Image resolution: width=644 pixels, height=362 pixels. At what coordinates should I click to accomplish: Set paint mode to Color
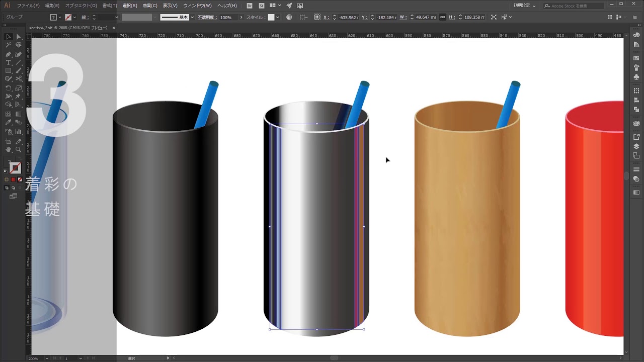point(7,179)
